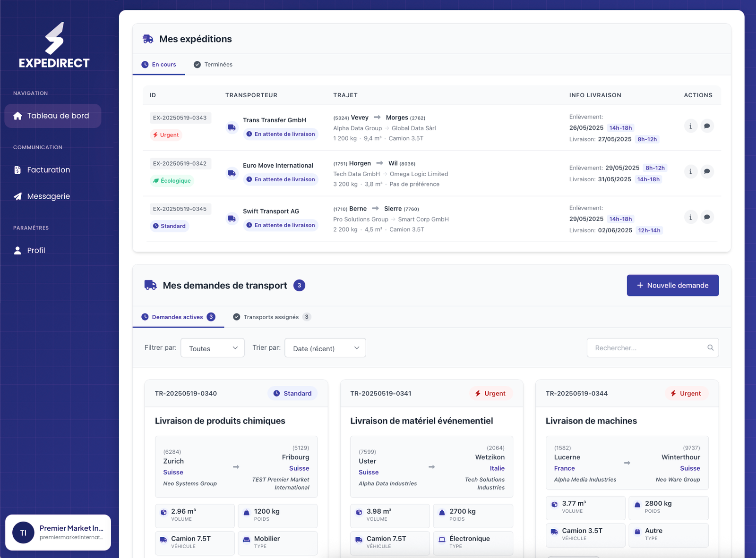Viewport: 756px width, 558px height.
Task: Open the Filtrer par Toutes dropdown
Action: pyautogui.click(x=213, y=348)
